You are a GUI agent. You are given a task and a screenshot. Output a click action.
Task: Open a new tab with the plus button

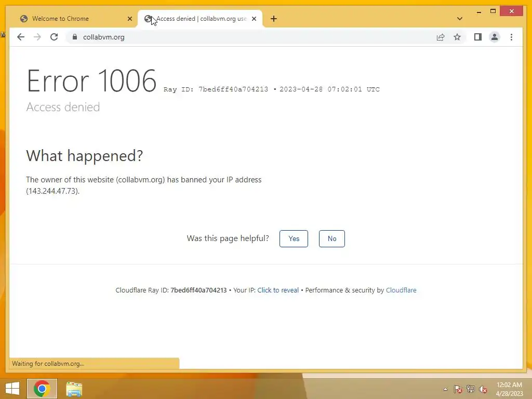pos(274,19)
